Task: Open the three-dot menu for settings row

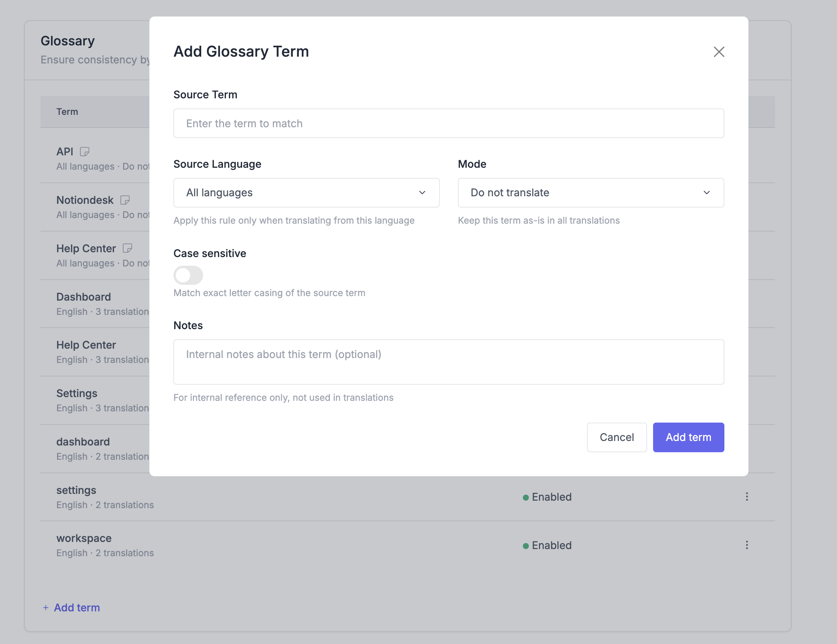Action: (747, 497)
